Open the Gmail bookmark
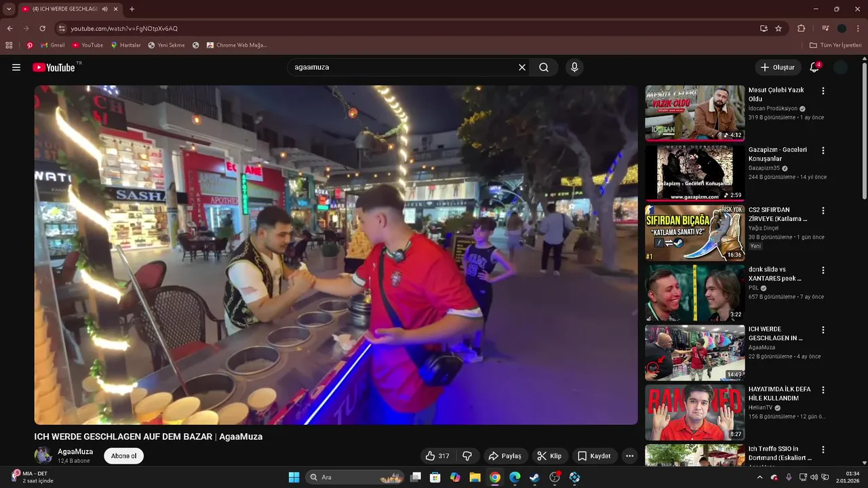This screenshot has width=868, height=488. coord(53,45)
